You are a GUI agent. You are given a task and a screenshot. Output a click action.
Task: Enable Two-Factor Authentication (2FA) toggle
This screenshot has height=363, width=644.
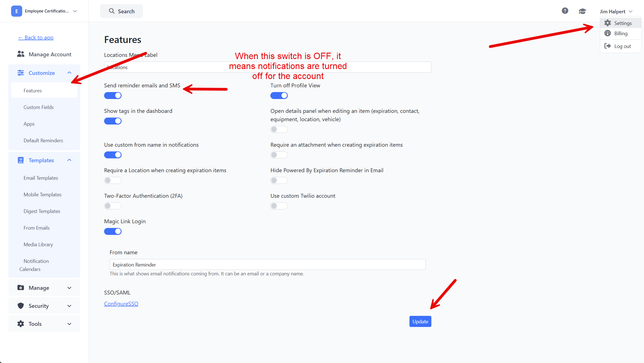(x=113, y=206)
